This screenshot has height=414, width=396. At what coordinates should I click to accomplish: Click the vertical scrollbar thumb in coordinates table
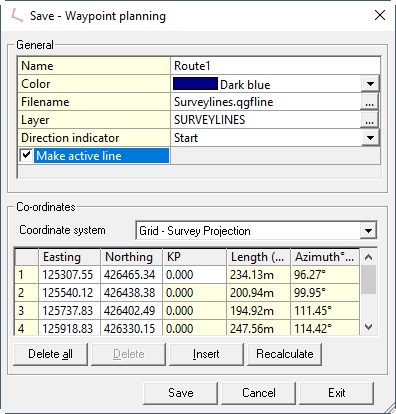coord(368,279)
